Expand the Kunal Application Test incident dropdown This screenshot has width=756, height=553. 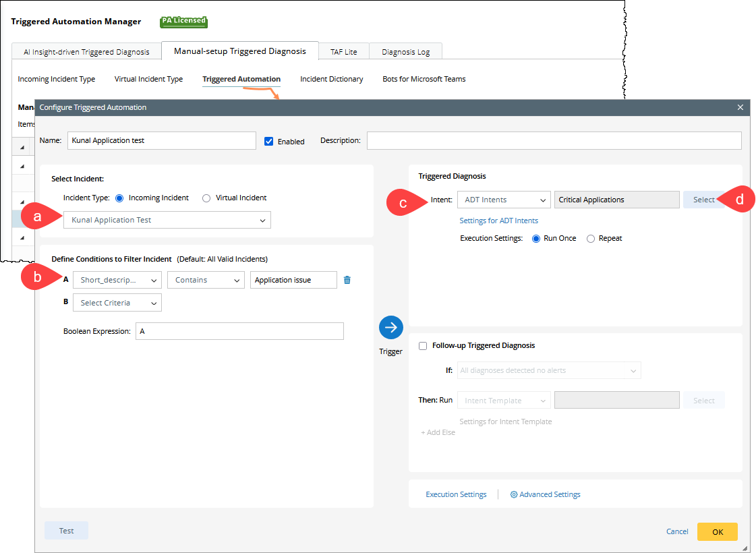tap(167, 220)
